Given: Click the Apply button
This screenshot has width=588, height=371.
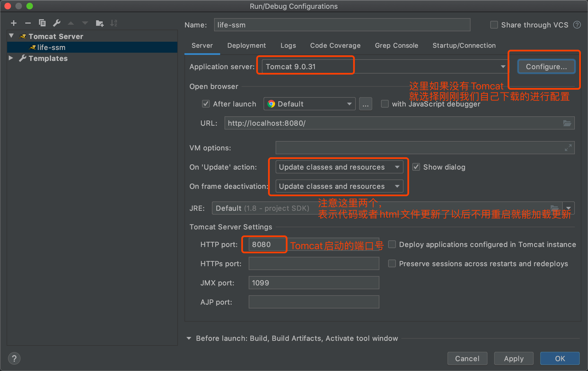Looking at the screenshot, I should [514, 358].
